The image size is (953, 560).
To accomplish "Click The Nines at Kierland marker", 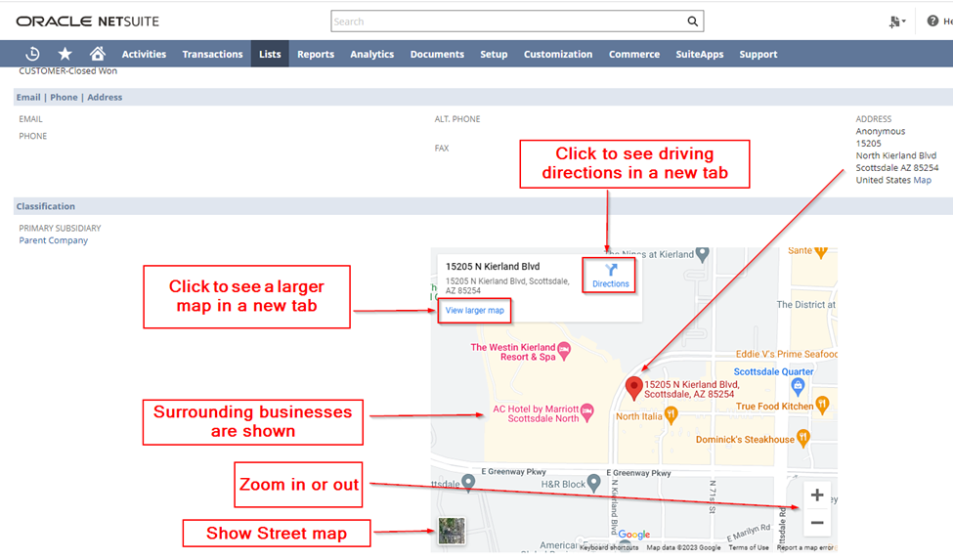I will pyautogui.click(x=703, y=254).
